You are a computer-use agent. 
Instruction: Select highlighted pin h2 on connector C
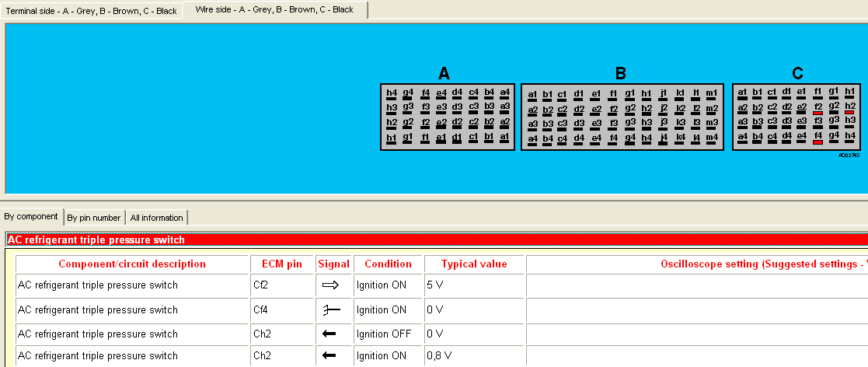tap(849, 108)
